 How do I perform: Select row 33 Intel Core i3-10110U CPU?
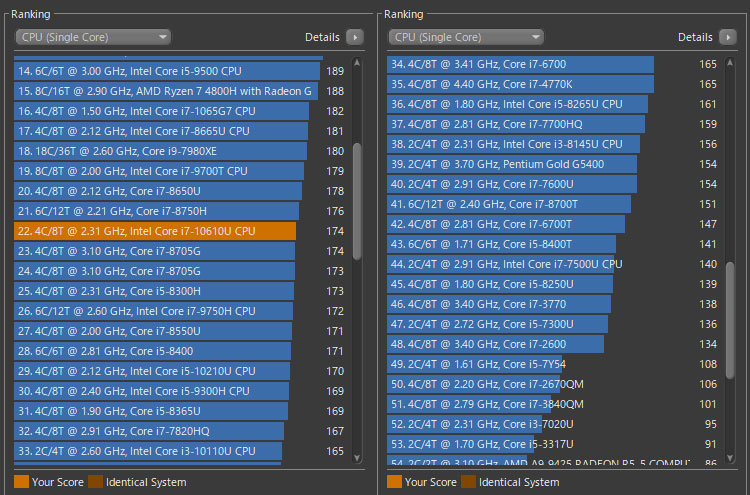pyautogui.click(x=179, y=451)
